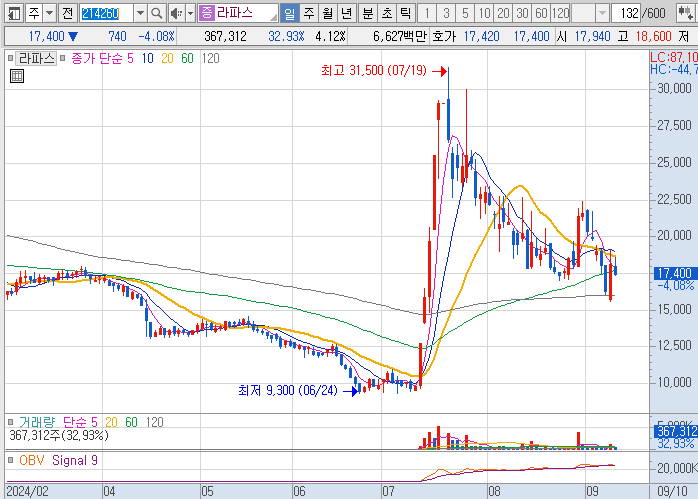This screenshot has width=698, height=499.
Task: Click the high price 18,600
Action: click(x=653, y=37)
